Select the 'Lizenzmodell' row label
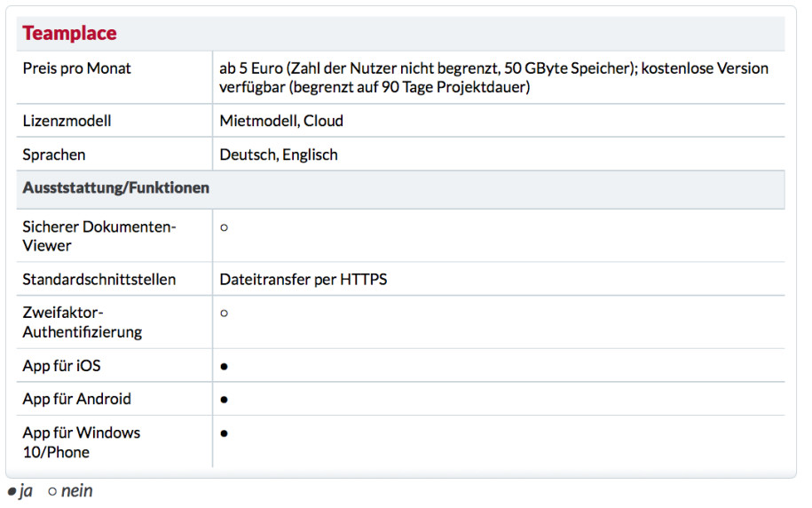This screenshot has height=508, width=812. pyautogui.click(x=67, y=121)
